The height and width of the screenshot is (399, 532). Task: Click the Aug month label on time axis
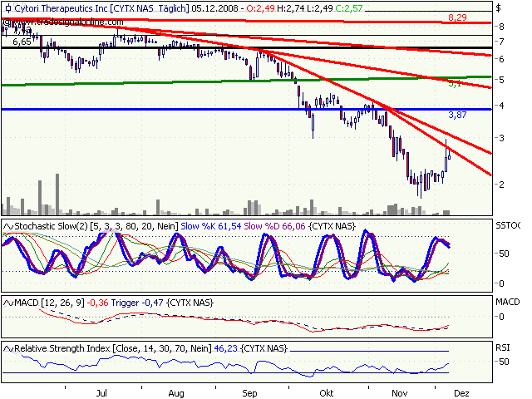(176, 393)
